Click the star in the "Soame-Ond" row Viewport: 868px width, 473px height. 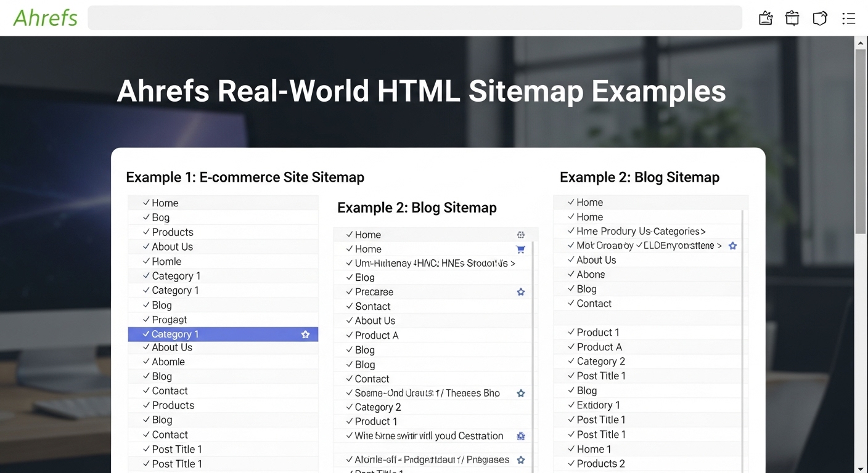click(521, 393)
